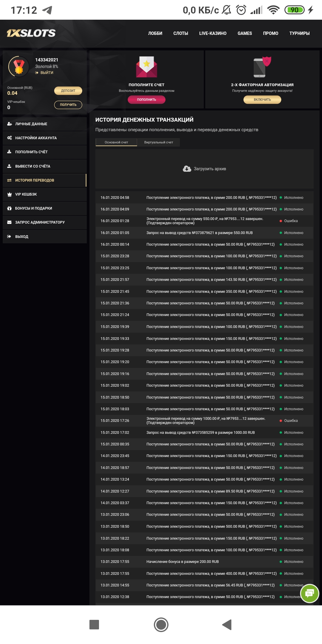Click the phone shield two-factor icon

coord(262,67)
